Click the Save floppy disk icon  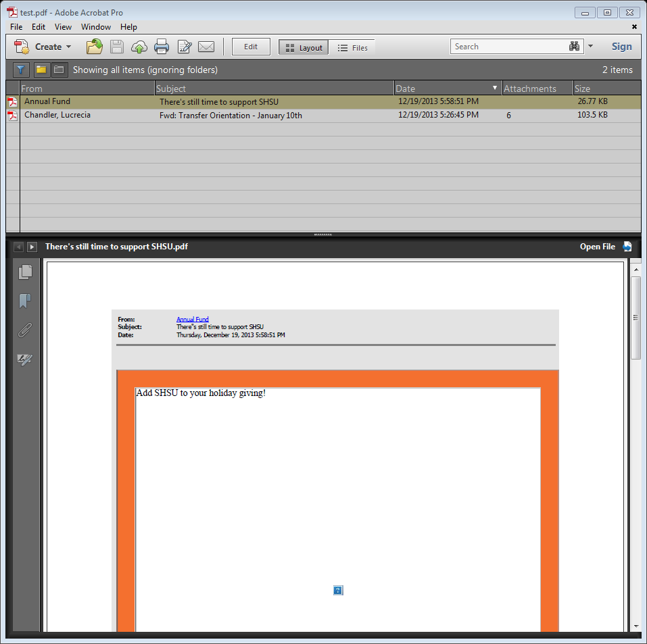117,47
